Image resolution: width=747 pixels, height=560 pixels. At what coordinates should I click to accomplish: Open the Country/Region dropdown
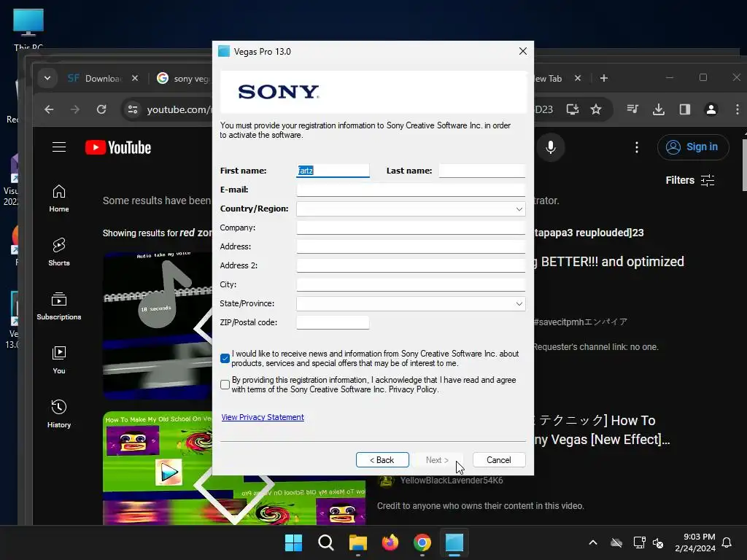pyautogui.click(x=411, y=209)
